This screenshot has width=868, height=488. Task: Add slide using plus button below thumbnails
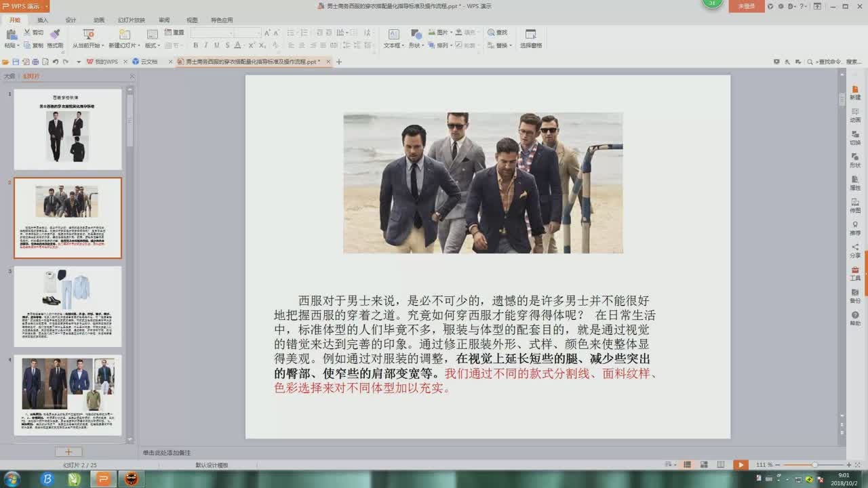[x=68, y=451]
